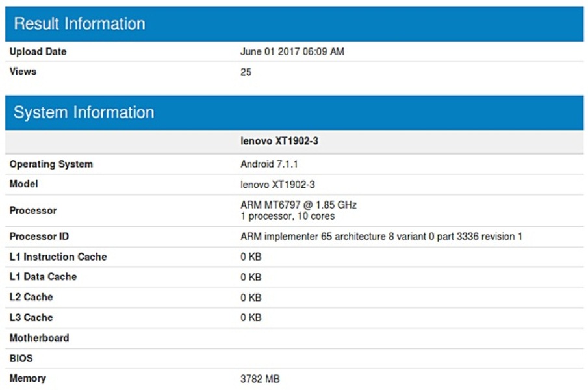Select L2 Cache value 0 KB

[251, 298]
